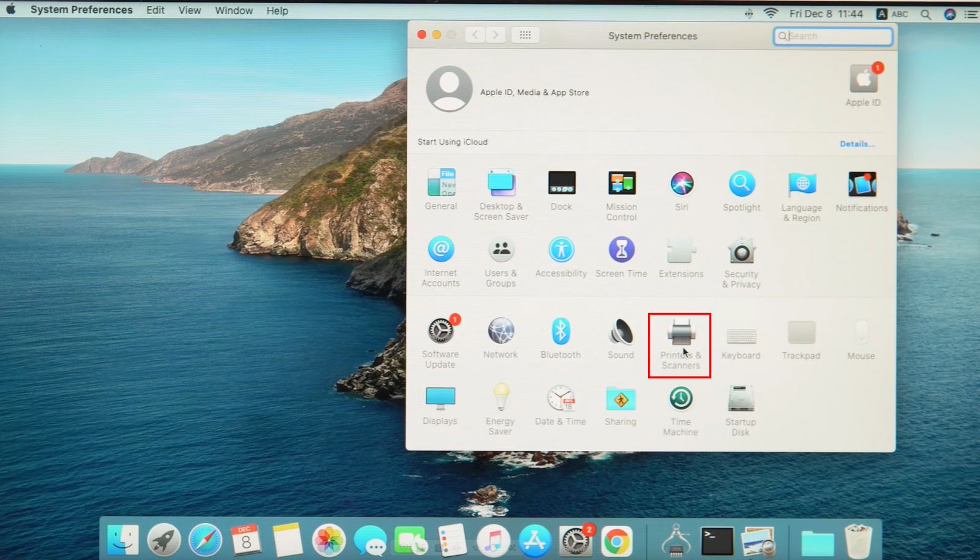Image resolution: width=980 pixels, height=560 pixels.
Task: Launch Google Chrome from the Dock
Action: [x=617, y=541]
